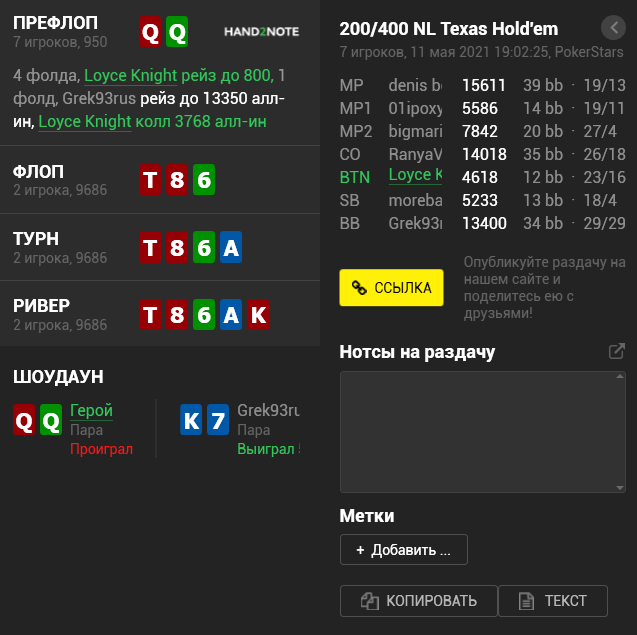Click the red Q card in preflop

tap(150, 32)
